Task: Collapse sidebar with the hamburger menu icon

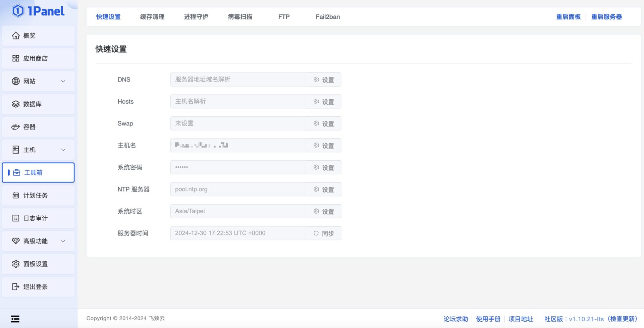Action: [15, 319]
